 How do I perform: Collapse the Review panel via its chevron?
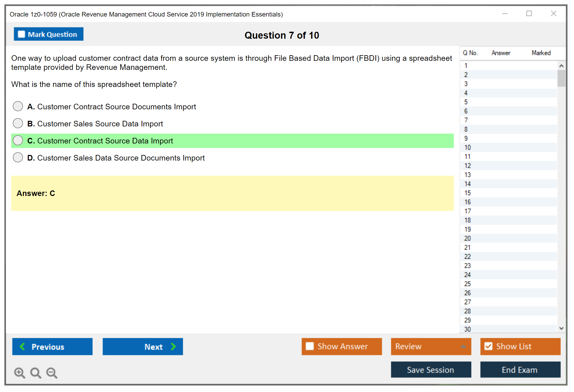[463, 346]
